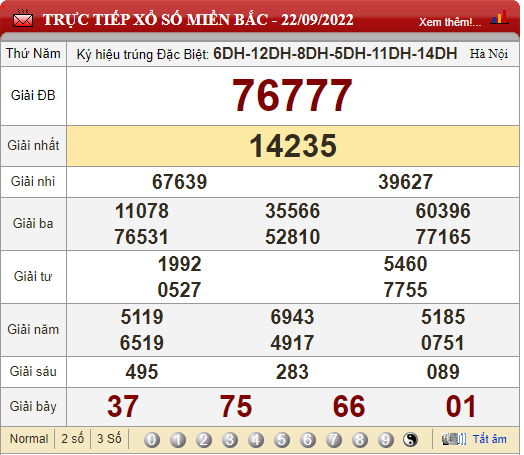Click seventh prize number 37
524x455 pixels.
coord(123,407)
